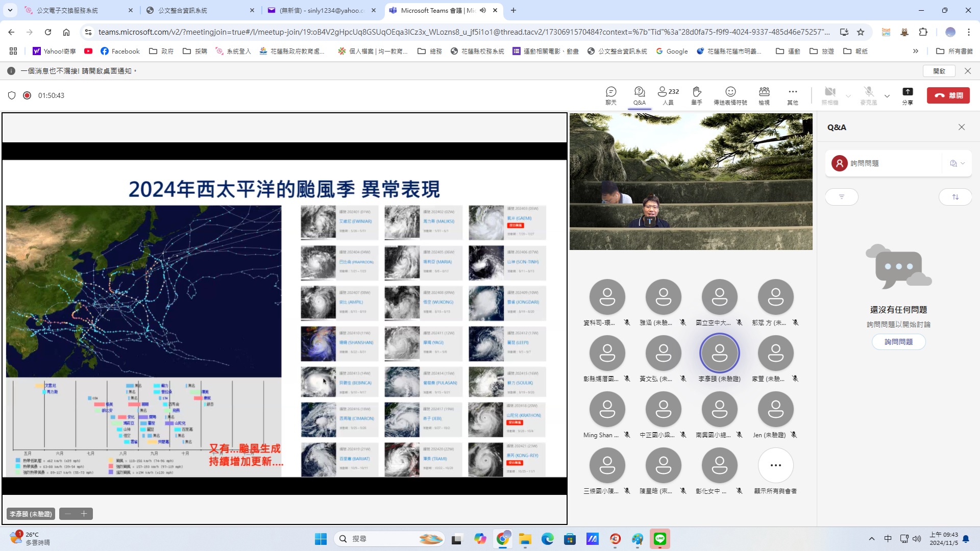Image resolution: width=980 pixels, height=551 pixels.
Task: Click the 詢問問題 button under empty Q&A
Action: point(898,342)
